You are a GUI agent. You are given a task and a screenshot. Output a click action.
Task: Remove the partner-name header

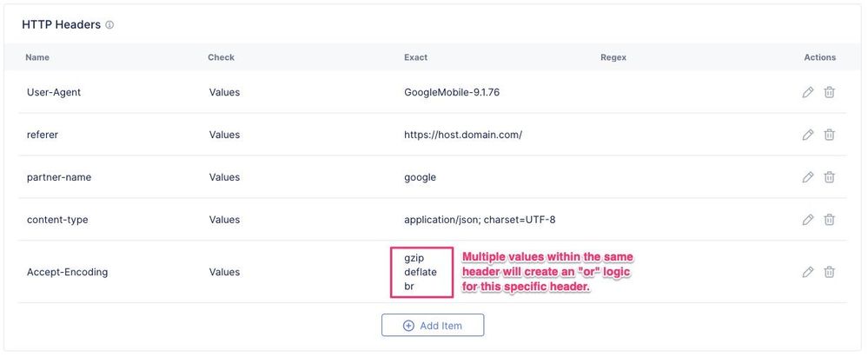pyautogui.click(x=829, y=177)
